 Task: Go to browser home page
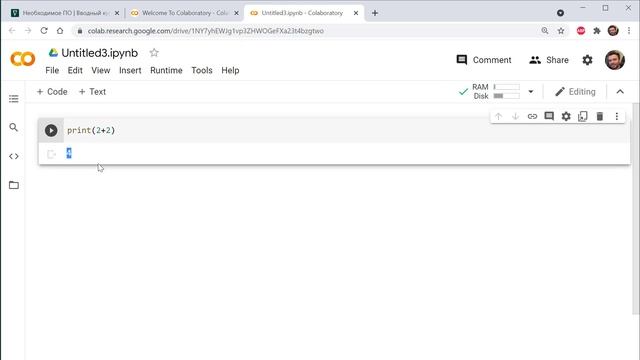click(x=60, y=31)
